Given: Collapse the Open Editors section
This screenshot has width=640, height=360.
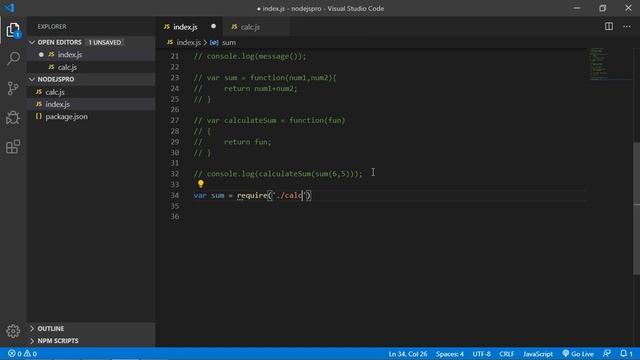Looking at the screenshot, I should pyautogui.click(x=91, y=42).
